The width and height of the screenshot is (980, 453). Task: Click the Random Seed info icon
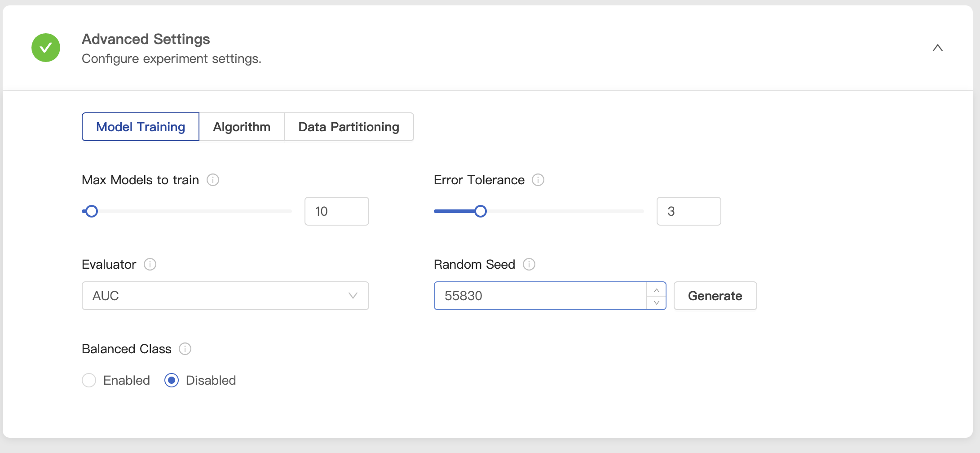(529, 264)
